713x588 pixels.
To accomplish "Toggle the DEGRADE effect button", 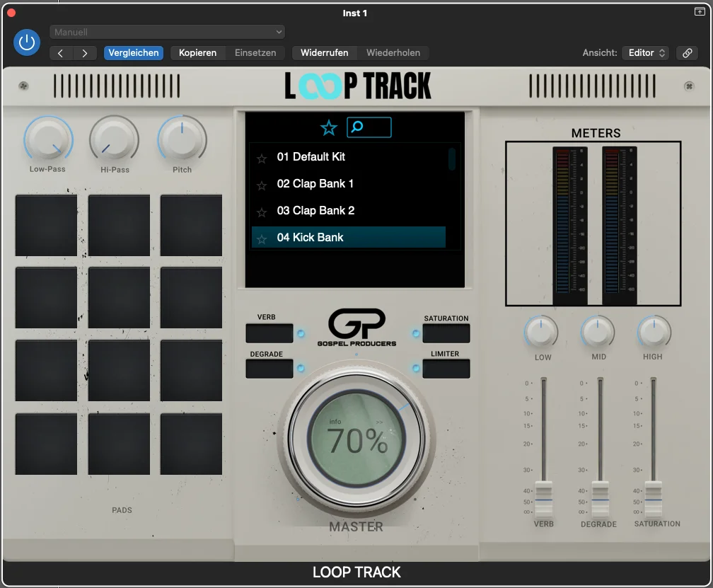I will coord(269,369).
